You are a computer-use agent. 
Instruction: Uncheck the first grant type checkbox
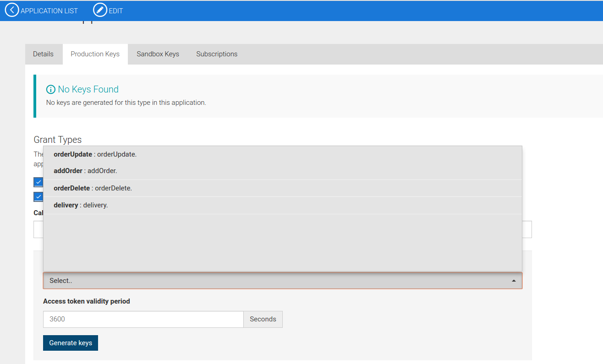tap(38, 182)
